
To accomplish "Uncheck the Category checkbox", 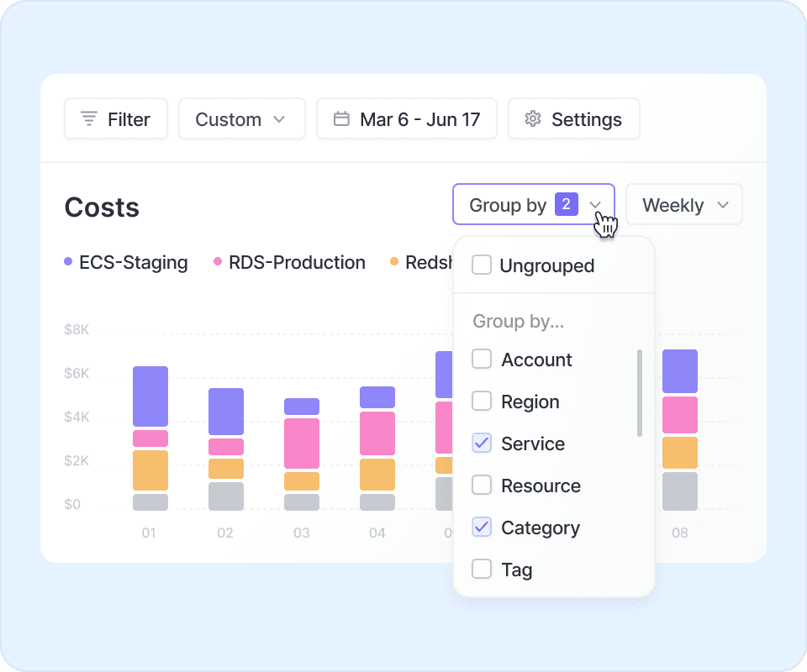I will tap(482, 528).
